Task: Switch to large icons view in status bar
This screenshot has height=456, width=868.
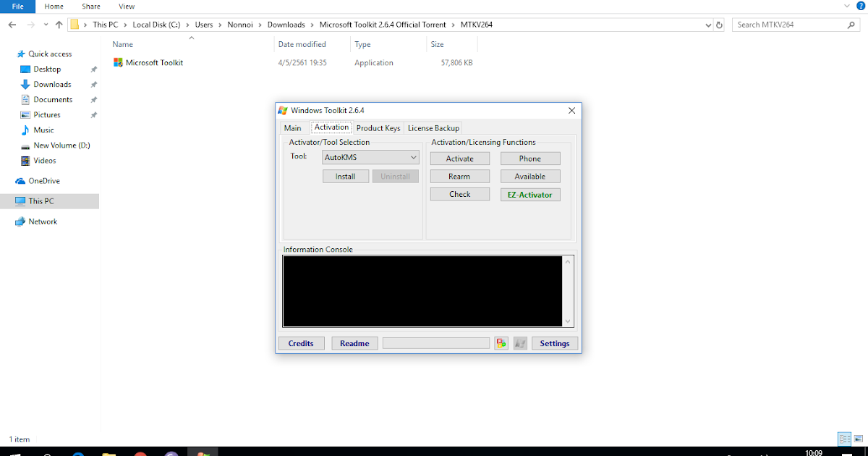Action: (x=858, y=439)
